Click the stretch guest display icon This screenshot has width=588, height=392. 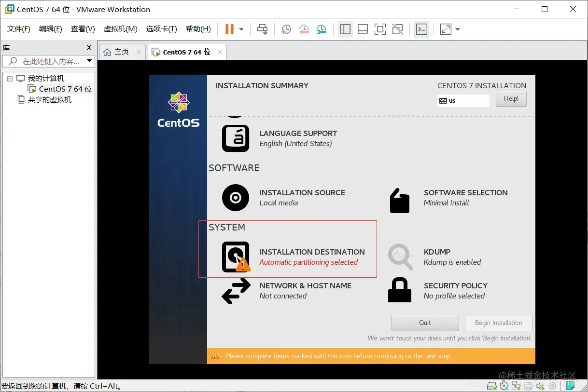pos(446,29)
